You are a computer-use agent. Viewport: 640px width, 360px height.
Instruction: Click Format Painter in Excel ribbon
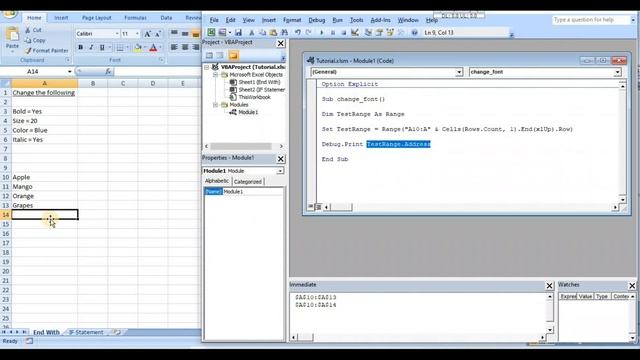46,51
